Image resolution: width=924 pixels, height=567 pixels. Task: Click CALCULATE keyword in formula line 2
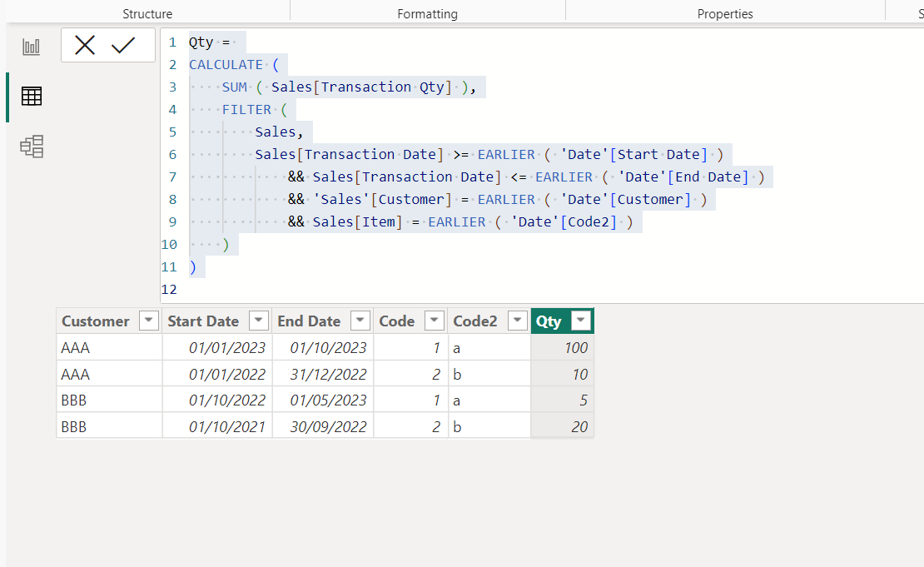[226, 65]
